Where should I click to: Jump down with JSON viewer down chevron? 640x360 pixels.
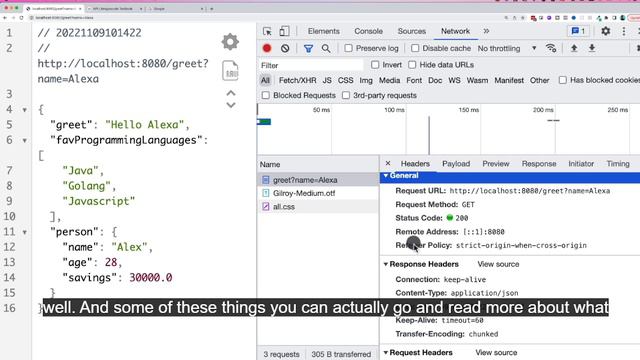tap(231, 105)
